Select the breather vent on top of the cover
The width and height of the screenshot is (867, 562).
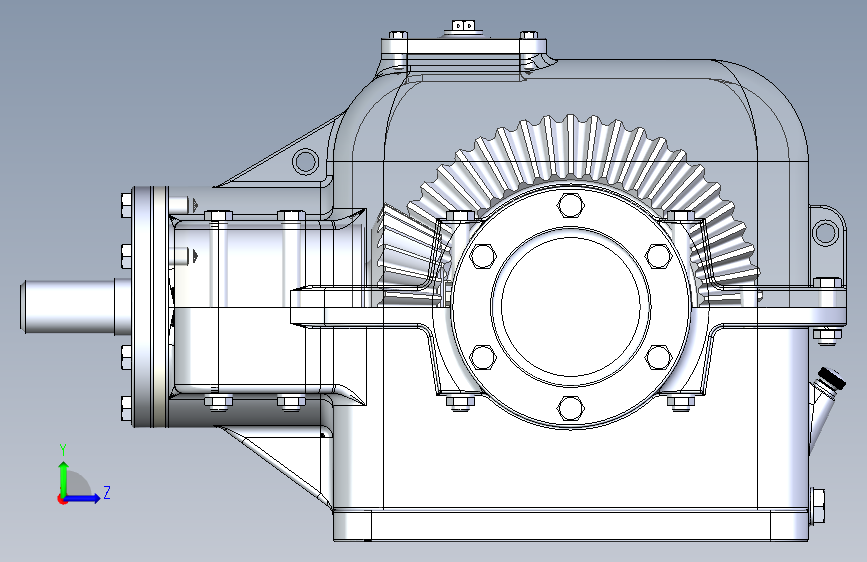(x=464, y=28)
